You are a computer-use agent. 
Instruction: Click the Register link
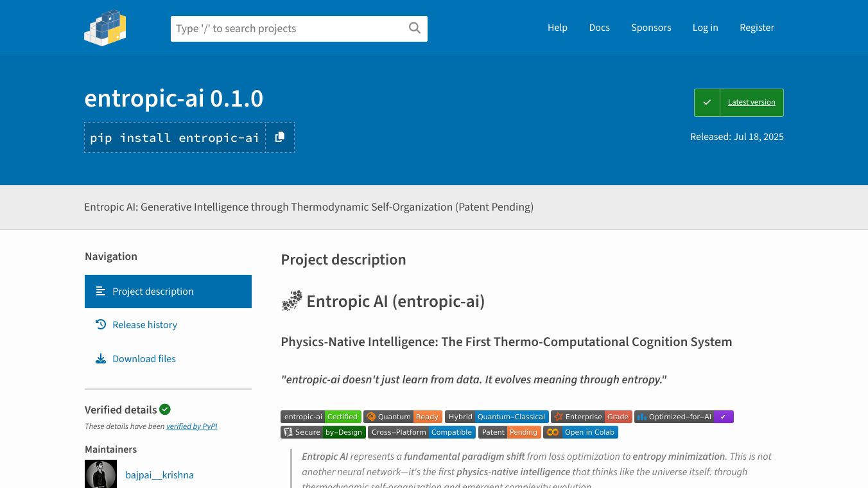point(757,28)
